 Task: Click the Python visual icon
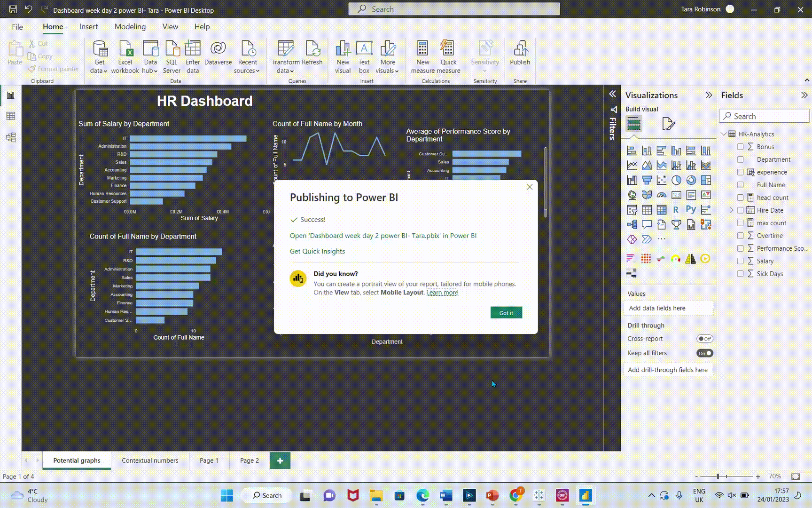691,210
